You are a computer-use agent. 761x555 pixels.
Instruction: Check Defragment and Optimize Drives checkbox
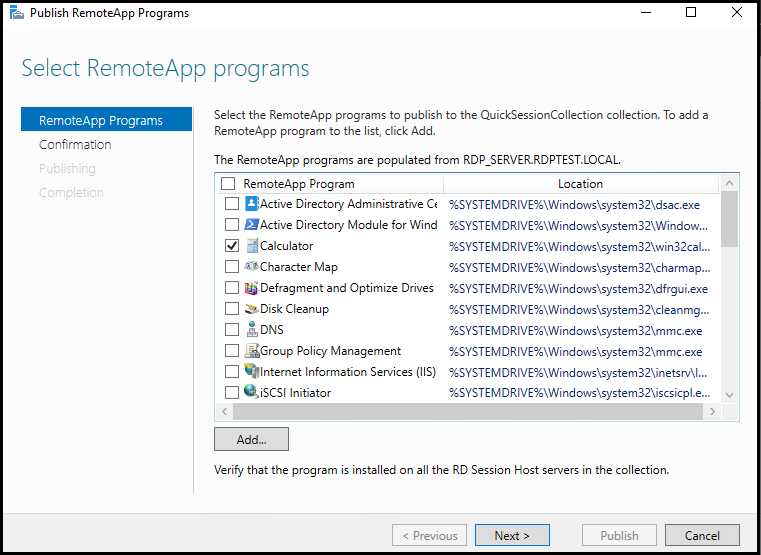point(232,288)
